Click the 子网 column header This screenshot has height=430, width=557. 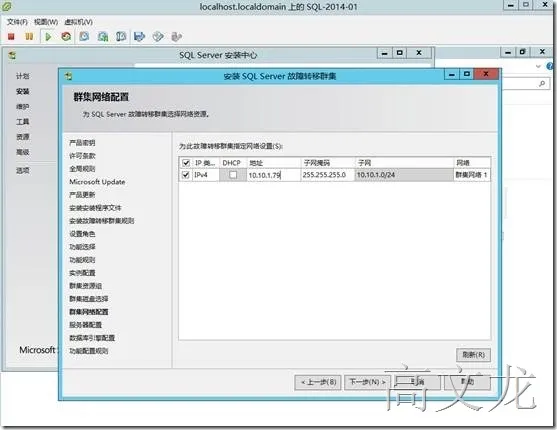click(404, 163)
